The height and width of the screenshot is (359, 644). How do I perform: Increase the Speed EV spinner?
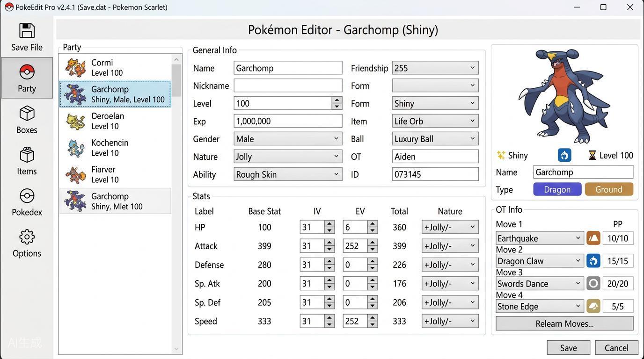tap(373, 318)
